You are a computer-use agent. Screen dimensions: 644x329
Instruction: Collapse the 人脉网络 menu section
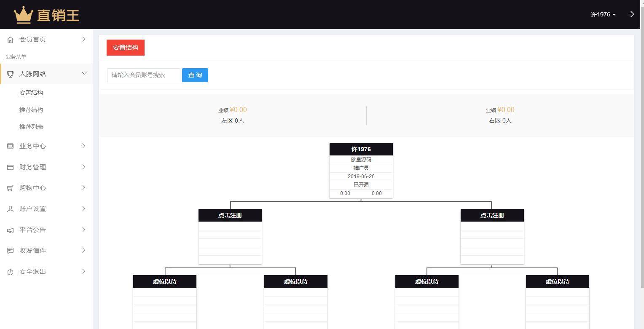(46, 74)
